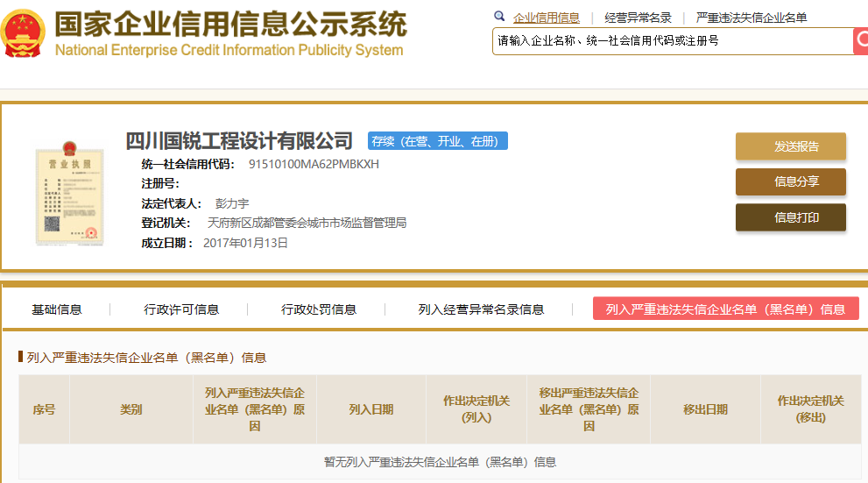Click the 作出决定机关(列入) column header
Viewport: 868px width, 483px height.
point(476,409)
